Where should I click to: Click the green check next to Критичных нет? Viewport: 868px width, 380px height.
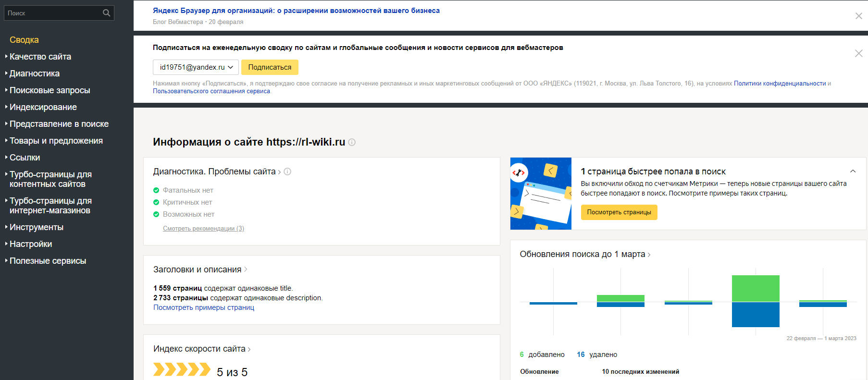click(x=156, y=202)
